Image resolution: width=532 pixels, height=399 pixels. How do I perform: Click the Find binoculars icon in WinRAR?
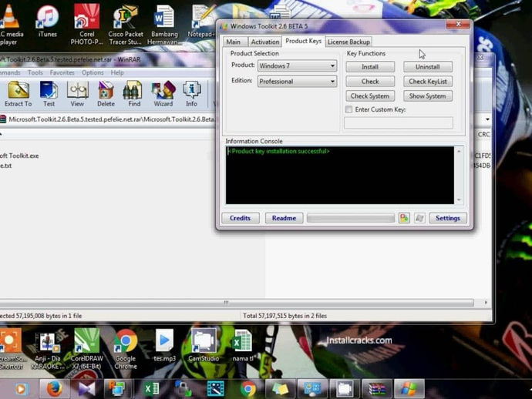134,94
